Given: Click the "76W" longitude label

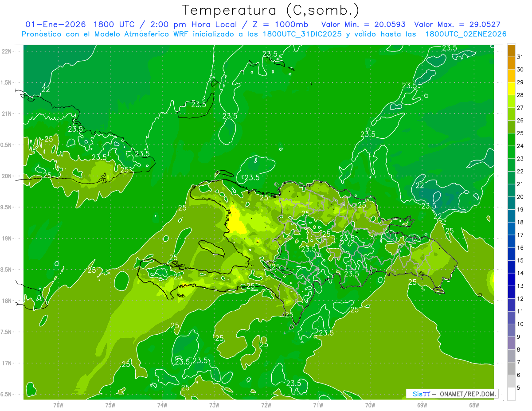Looking at the screenshot, I should click(x=58, y=405).
